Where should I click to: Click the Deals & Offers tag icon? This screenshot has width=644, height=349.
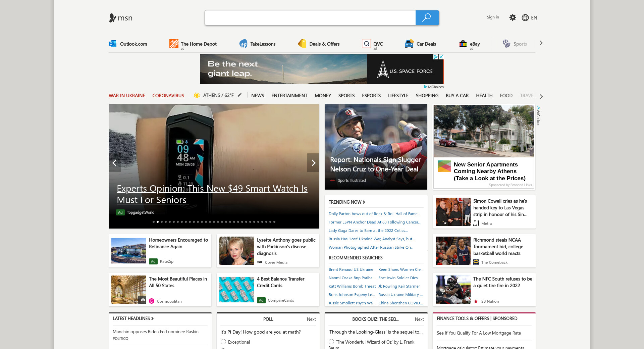coord(302,44)
